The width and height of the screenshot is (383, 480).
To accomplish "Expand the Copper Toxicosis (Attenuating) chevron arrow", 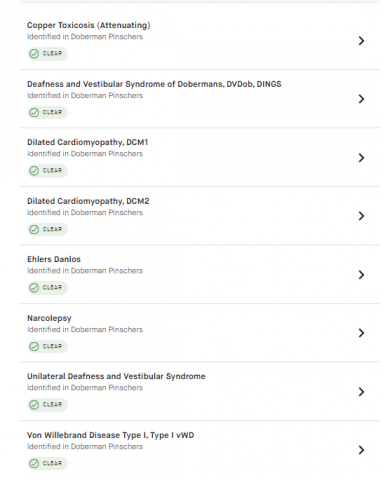I will [x=361, y=41].
